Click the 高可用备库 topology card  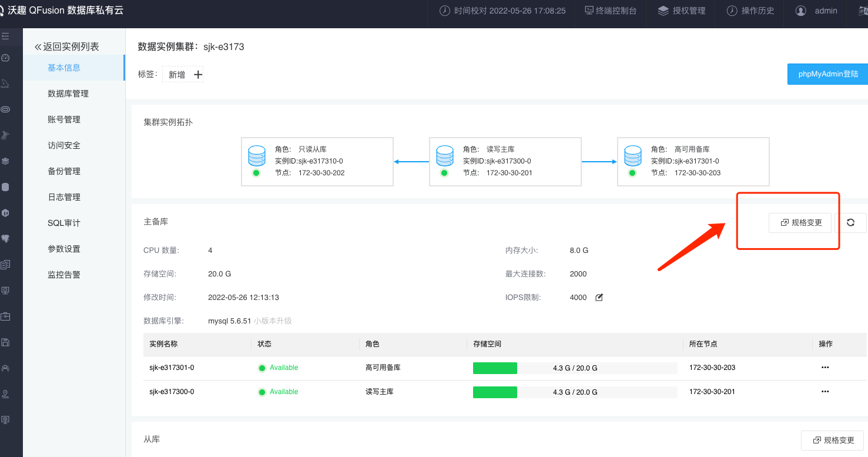[693, 162]
